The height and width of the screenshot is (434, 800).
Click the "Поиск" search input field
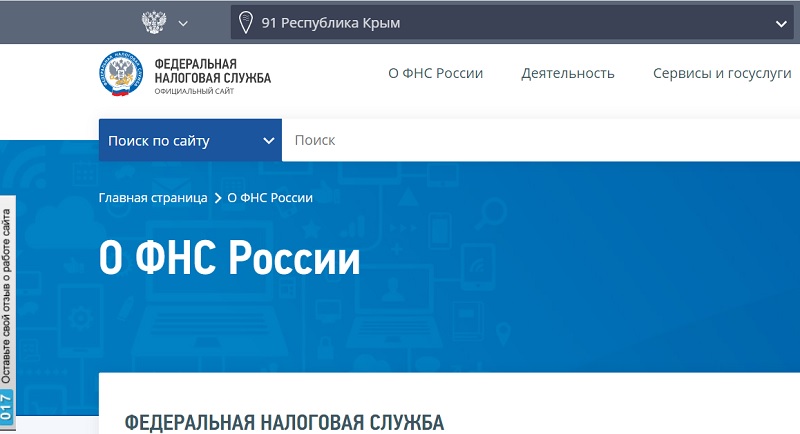pos(541,140)
